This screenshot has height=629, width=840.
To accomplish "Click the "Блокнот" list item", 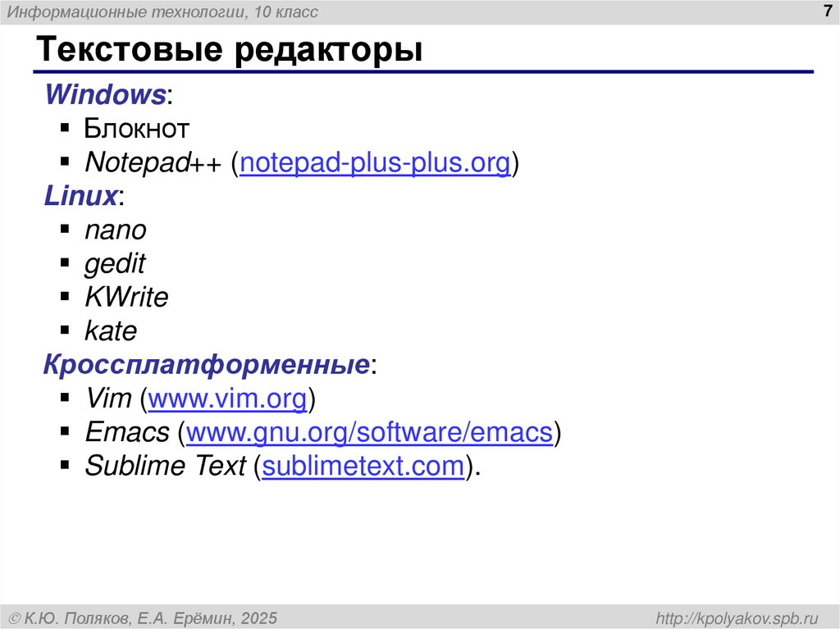I will [x=137, y=129].
